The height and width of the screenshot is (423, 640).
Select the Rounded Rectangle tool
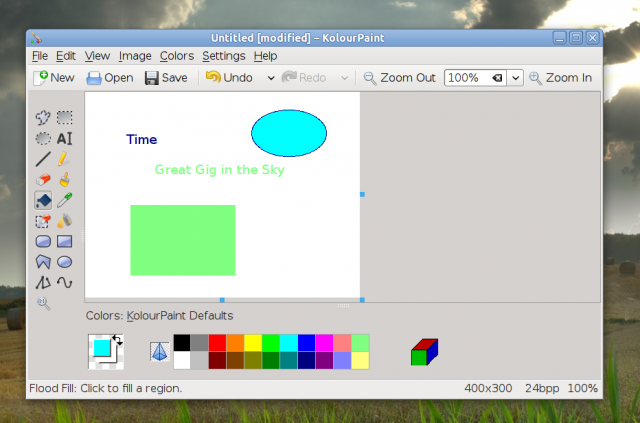(43, 241)
